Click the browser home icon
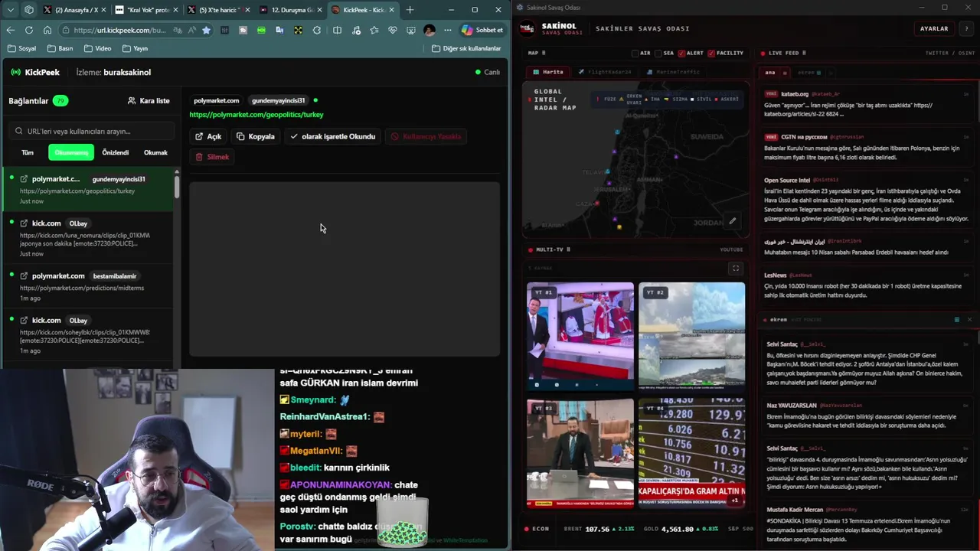This screenshot has height=551, width=980. pos(47,30)
